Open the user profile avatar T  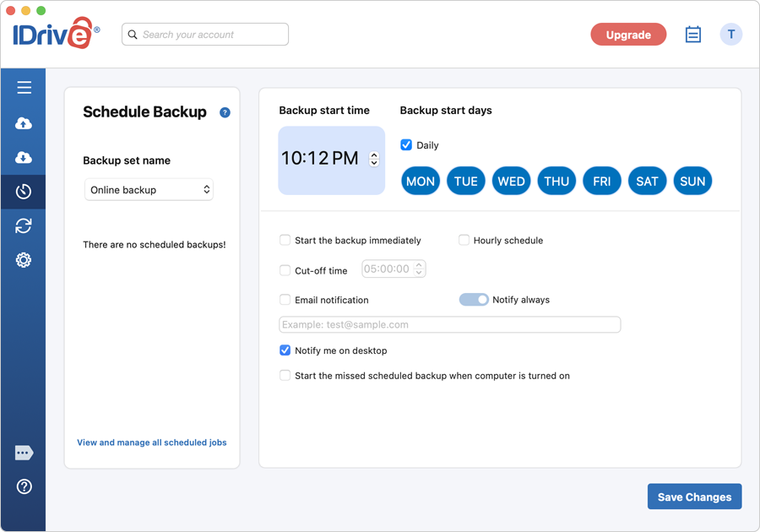730,35
